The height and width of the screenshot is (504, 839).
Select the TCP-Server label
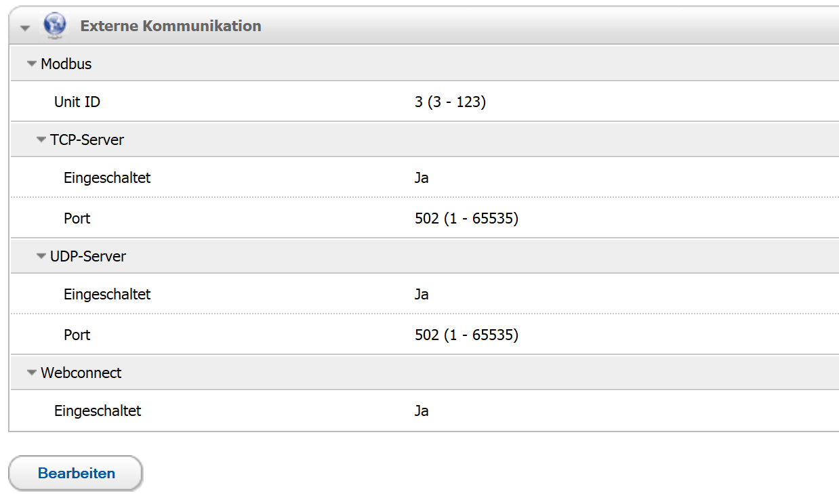pyautogui.click(x=87, y=140)
